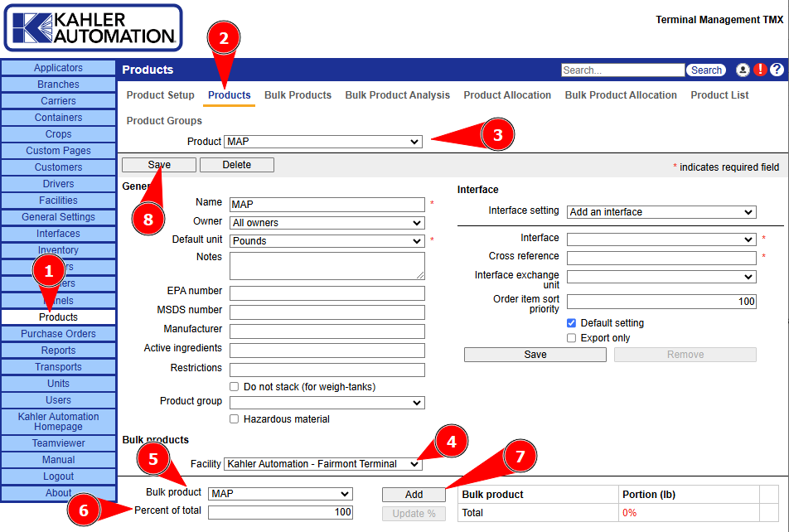Go to Custom Pages

coord(58,151)
